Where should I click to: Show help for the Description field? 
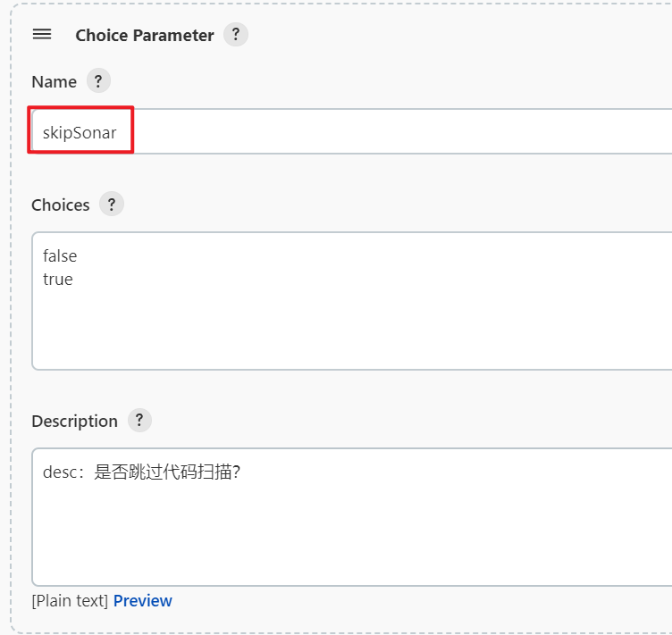coord(139,420)
